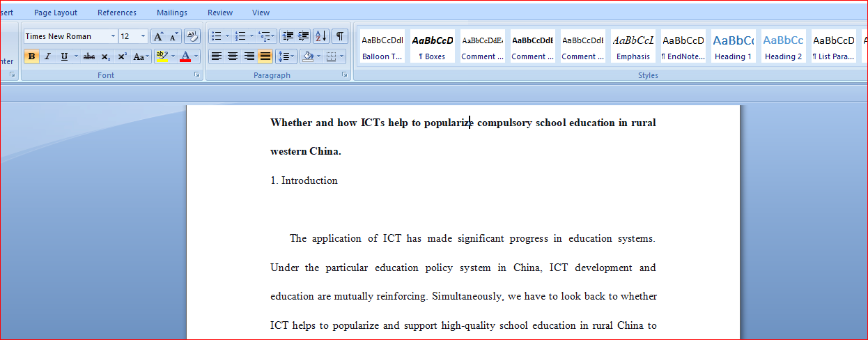
Task: Open the numbering style dropdown arrow
Action: click(251, 36)
